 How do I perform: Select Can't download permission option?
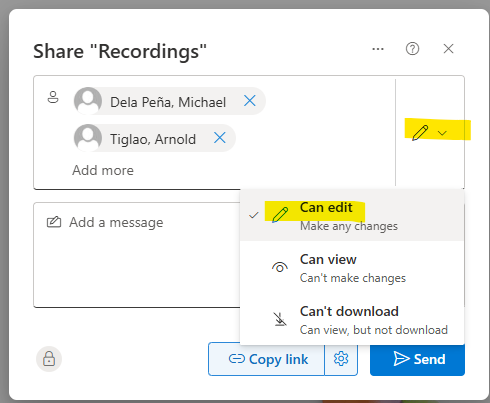(x=352, y=320)
